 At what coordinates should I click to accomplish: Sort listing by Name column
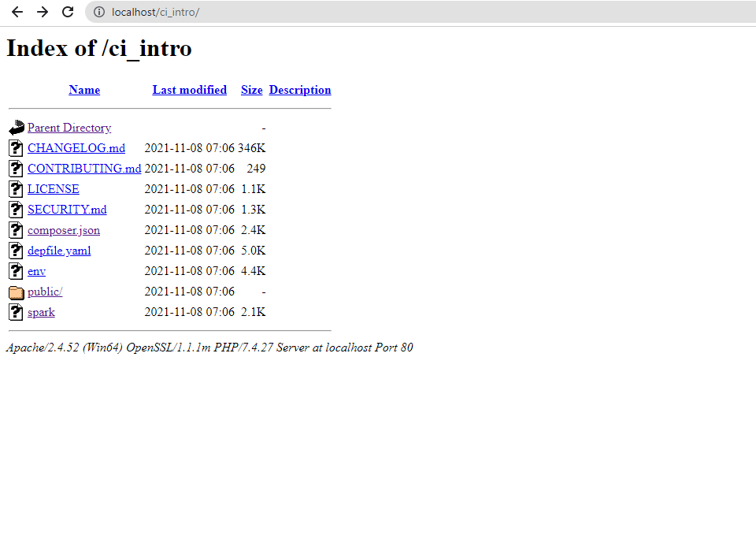84,90
